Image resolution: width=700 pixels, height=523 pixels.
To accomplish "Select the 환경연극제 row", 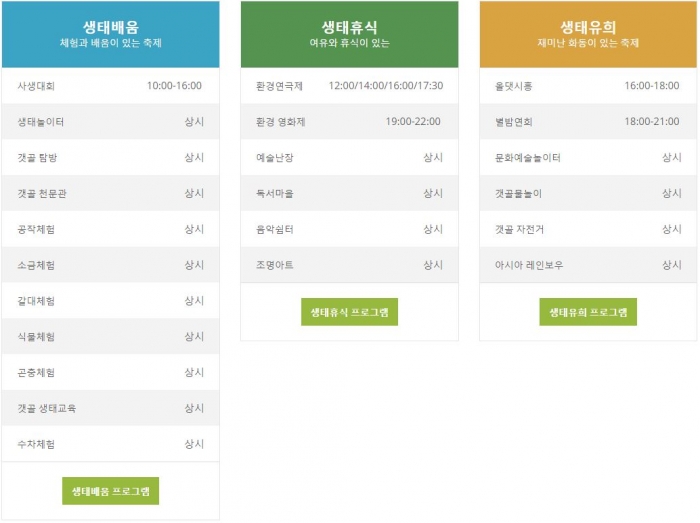I will pos(349,86).
